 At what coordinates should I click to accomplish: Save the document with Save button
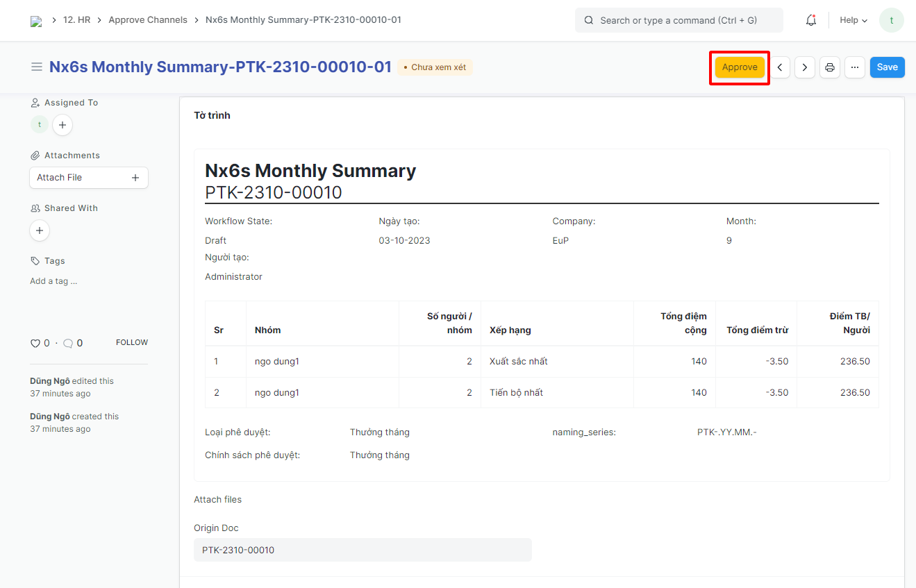pyautogui.click(x=887, y=67)
